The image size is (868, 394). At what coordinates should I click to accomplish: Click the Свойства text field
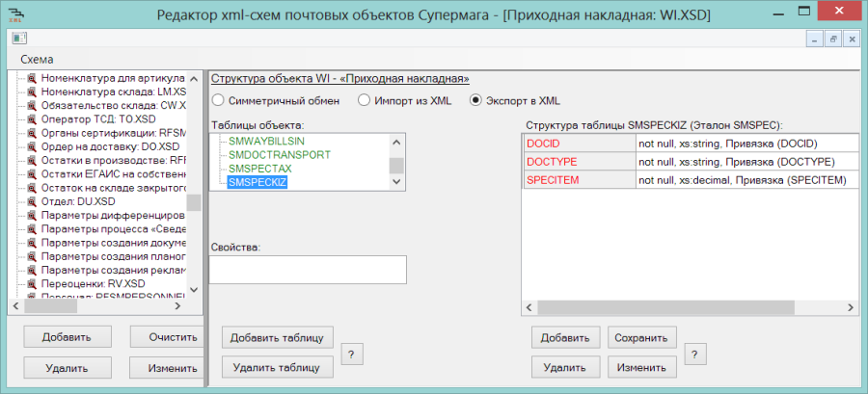pyautogui.click(x=308, y=270)
